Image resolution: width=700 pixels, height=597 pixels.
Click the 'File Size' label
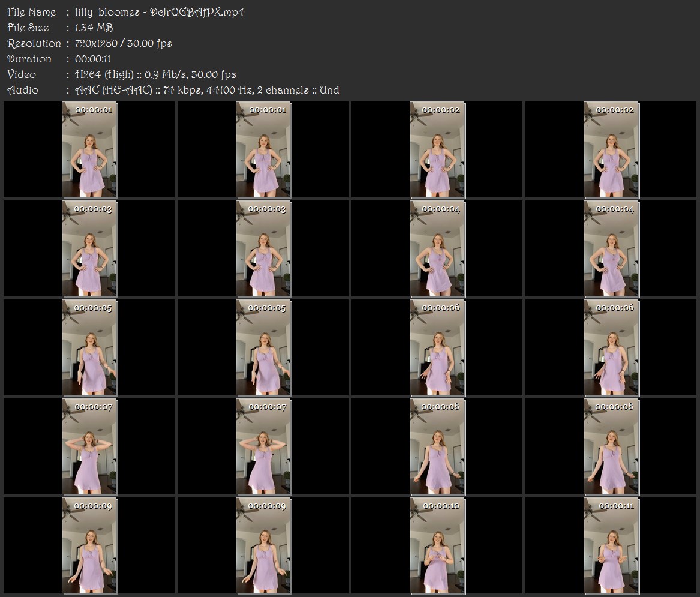pos(28,28)
